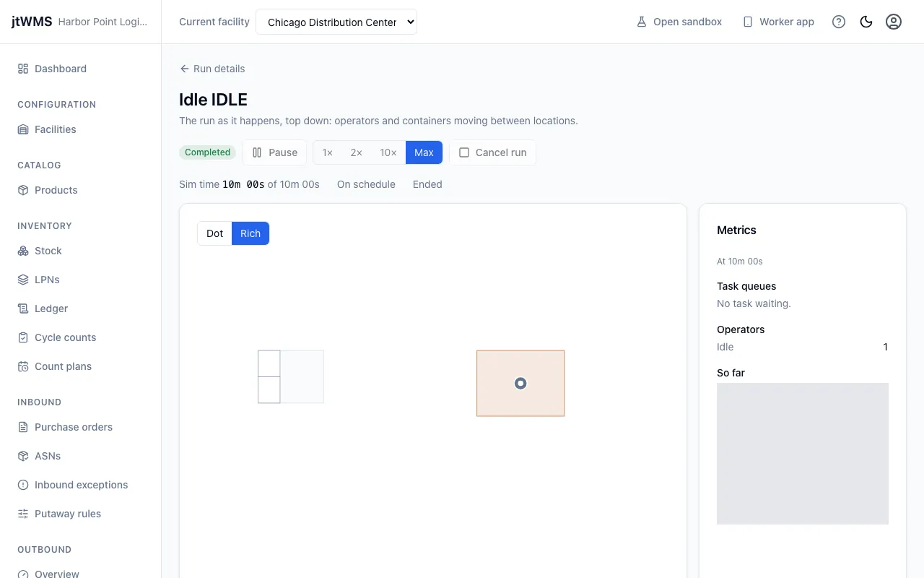Viewport: 924px width, 578px height.
Task: Open the user account menu
Action: coord(894,22)
